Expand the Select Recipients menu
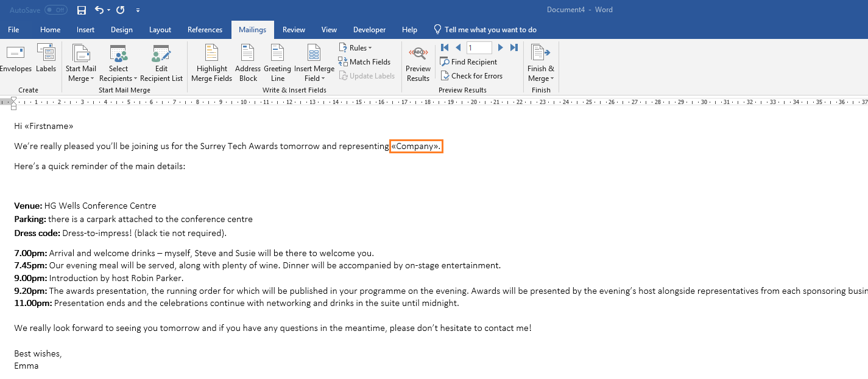Viewport: 868px width, 379px height. pyautogui.click(x=118, y=63)
